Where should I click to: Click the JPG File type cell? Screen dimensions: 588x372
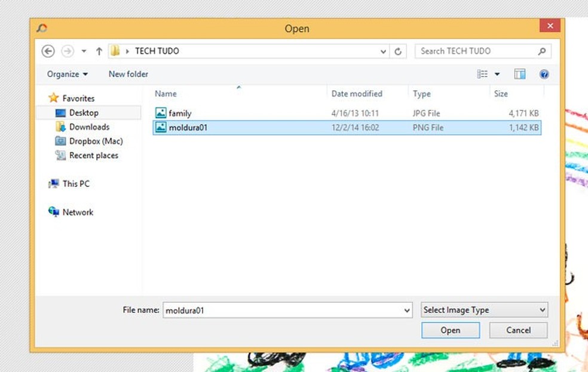pyautogui.click(x=427, y=113)
